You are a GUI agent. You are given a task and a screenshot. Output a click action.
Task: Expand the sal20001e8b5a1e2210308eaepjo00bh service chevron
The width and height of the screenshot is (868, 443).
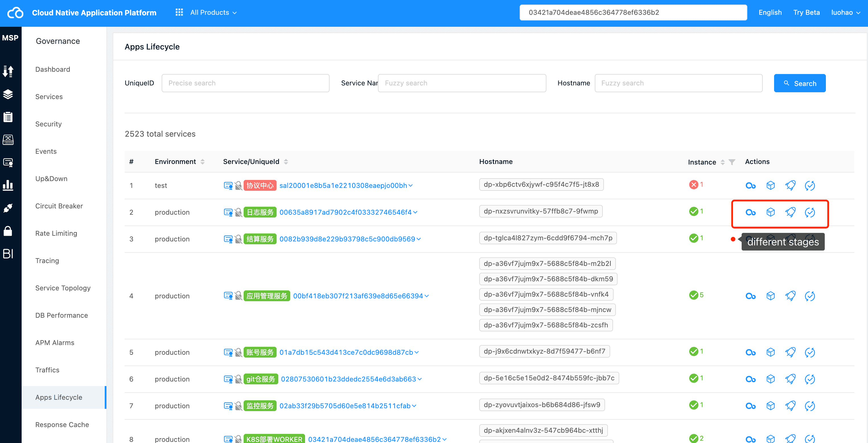click(x=410, y=185)
